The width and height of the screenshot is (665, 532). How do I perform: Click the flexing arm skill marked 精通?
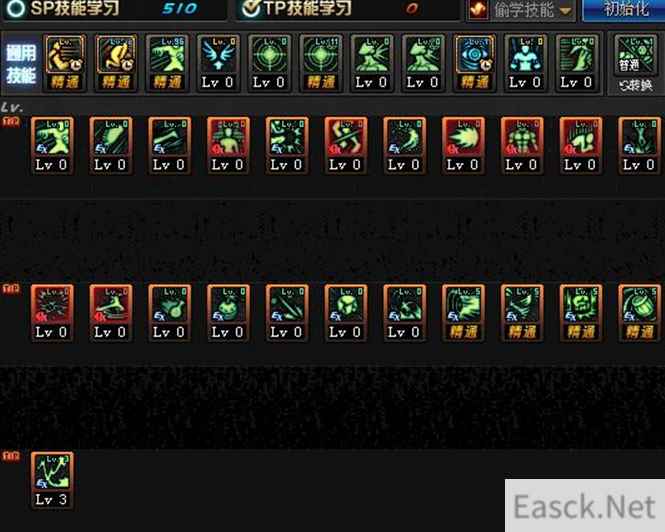point(64,63)
